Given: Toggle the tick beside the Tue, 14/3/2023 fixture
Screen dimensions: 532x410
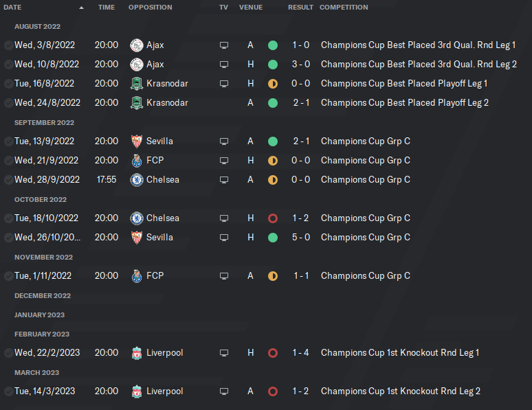Looking at the screenshot, I should click(x=8, y=391).
